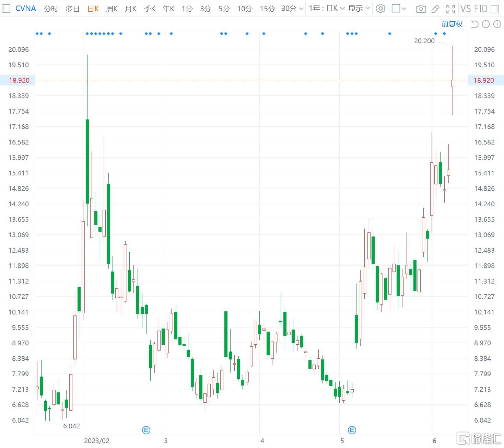Click the earnings E marker near March
504x448 pixels.
click(146, 430)
